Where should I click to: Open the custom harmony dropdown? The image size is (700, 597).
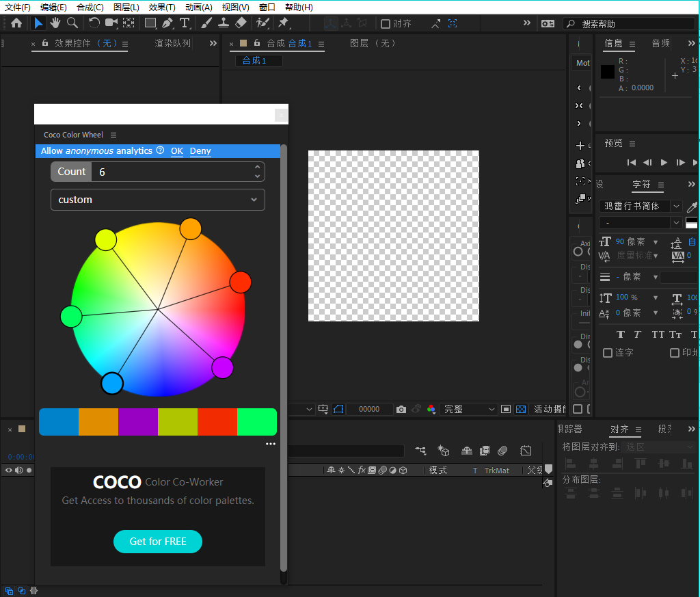[158, 200]
